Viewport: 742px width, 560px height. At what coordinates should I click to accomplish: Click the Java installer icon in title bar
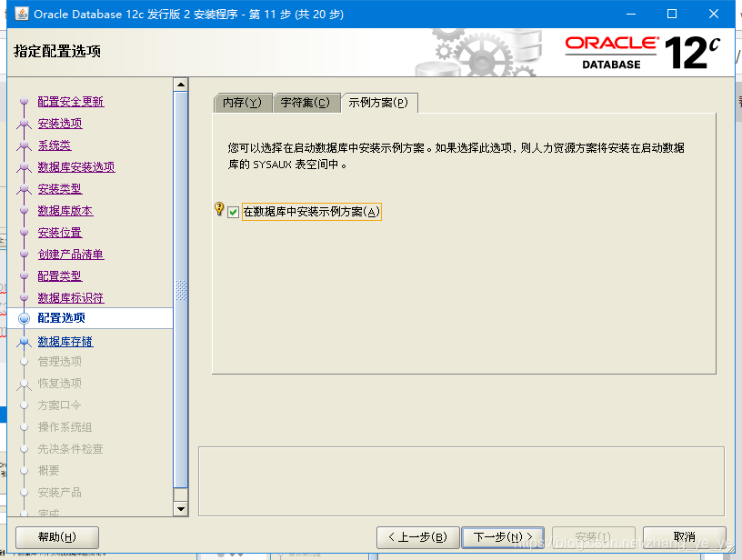tap(22, 14)
